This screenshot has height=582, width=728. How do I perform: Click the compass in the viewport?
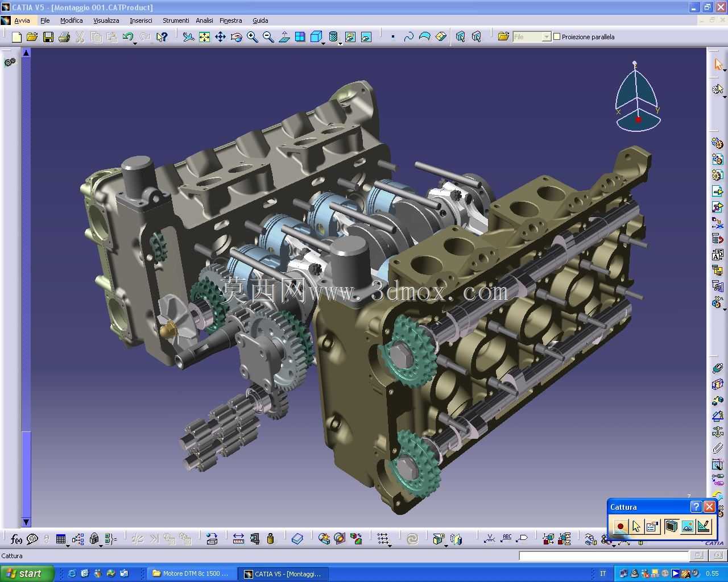pyautogui.click(x=637, y=97)
